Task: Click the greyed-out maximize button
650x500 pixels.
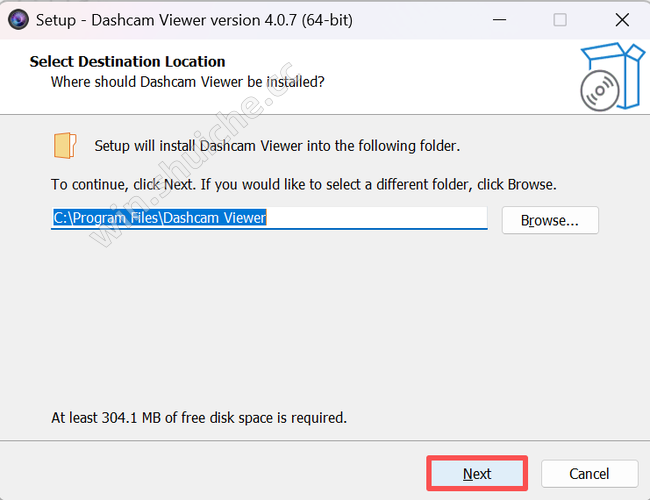Action: (560, 19)
